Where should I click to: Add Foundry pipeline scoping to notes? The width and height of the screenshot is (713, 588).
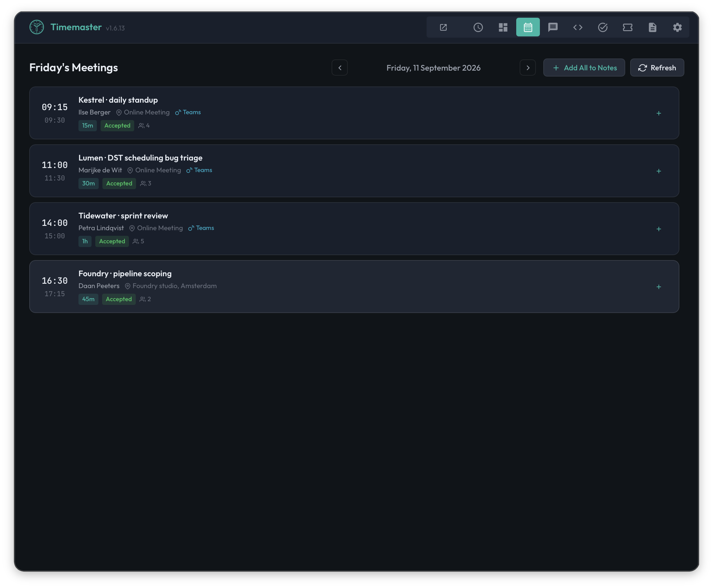pos(659,287)
